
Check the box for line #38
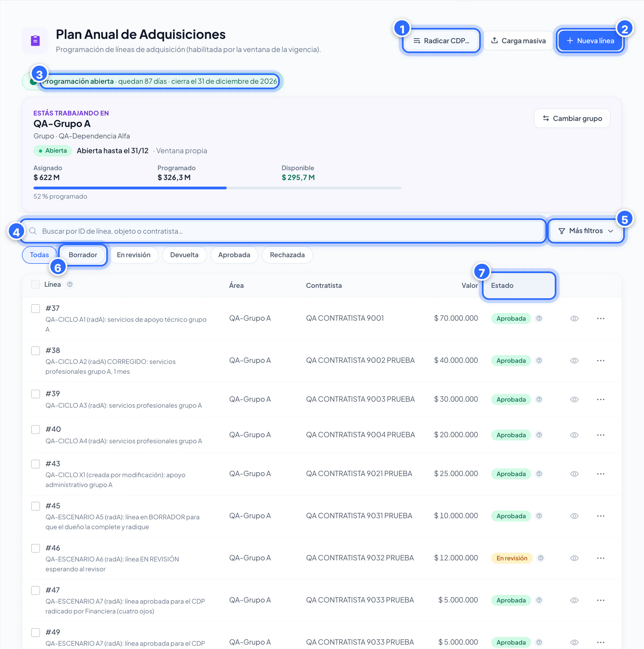36,351
